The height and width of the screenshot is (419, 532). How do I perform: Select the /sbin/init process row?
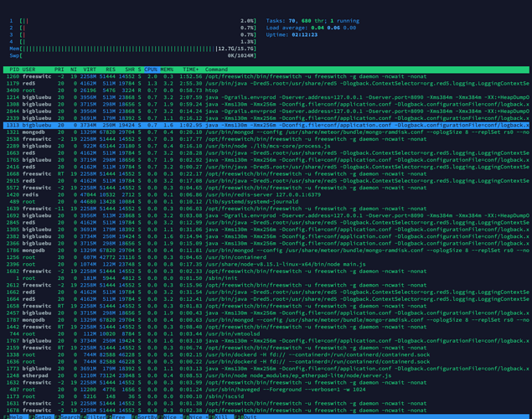(x=266, y=278)
